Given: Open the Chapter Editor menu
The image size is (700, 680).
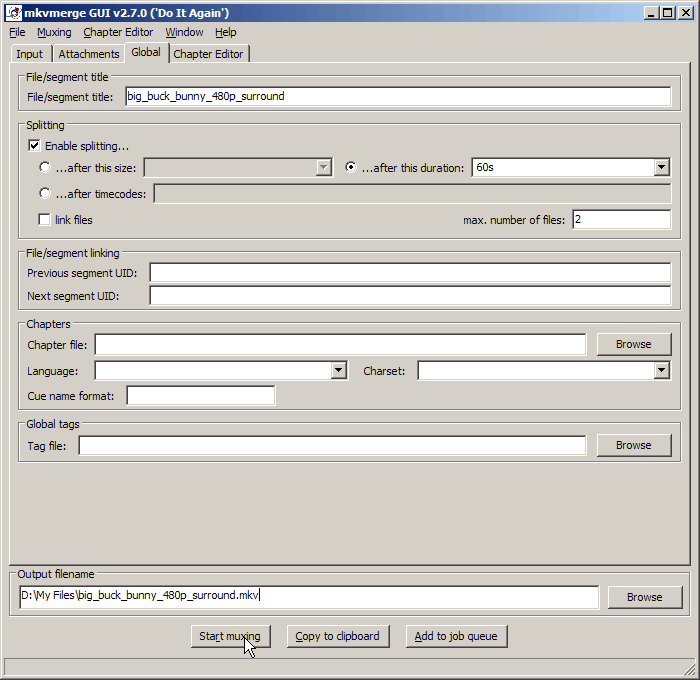Looking at the screenshot, I should point(118,32).
